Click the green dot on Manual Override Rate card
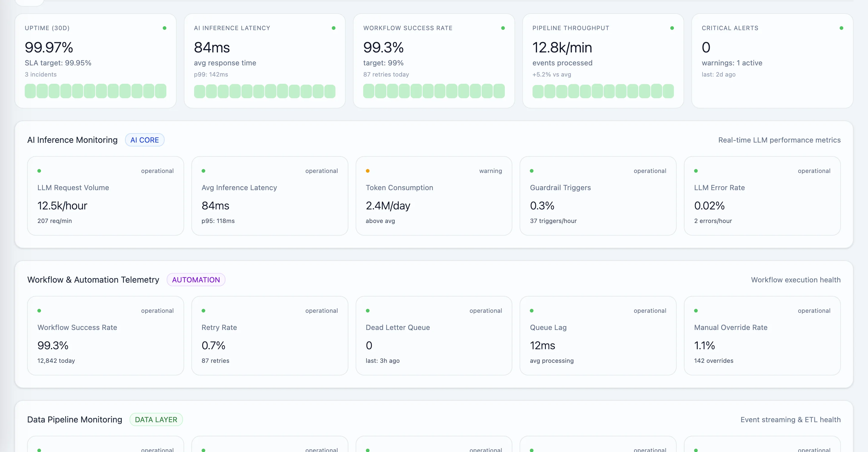Image resolution: width=868 pixels, height=452 pixels. coord(696,311)
